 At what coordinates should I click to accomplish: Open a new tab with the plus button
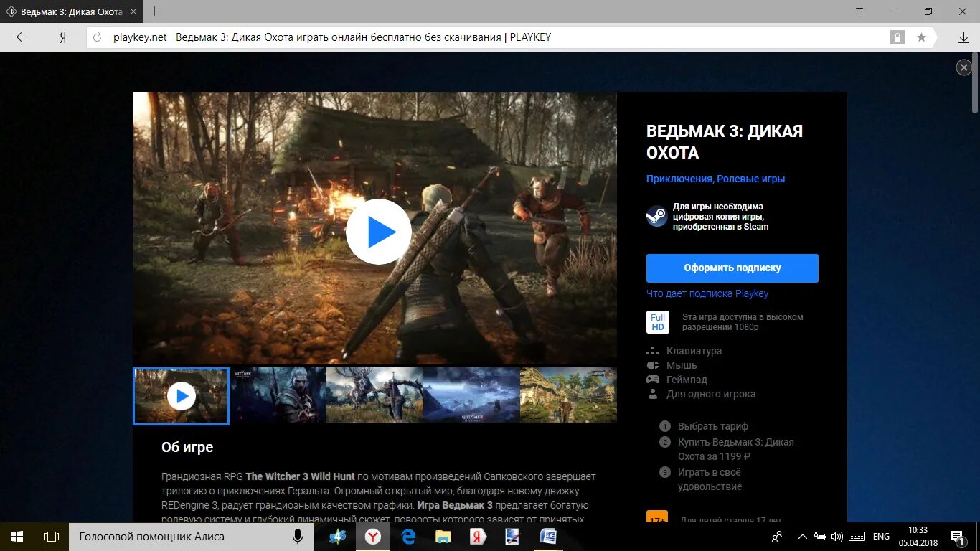click(154, 11)
